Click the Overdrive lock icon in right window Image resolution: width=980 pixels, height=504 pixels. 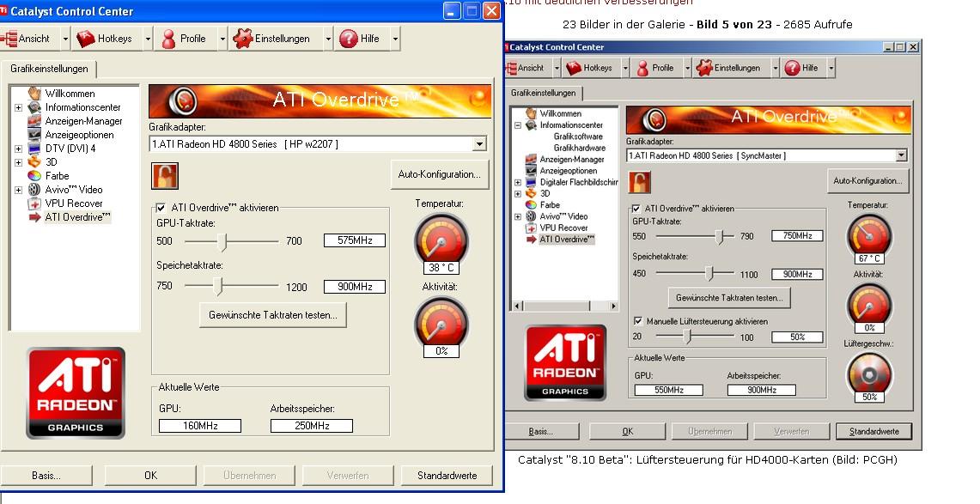tap(640, 182)
